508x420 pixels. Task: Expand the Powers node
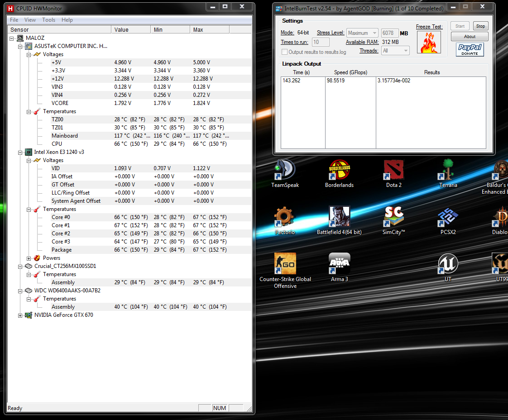coord(29,258)
